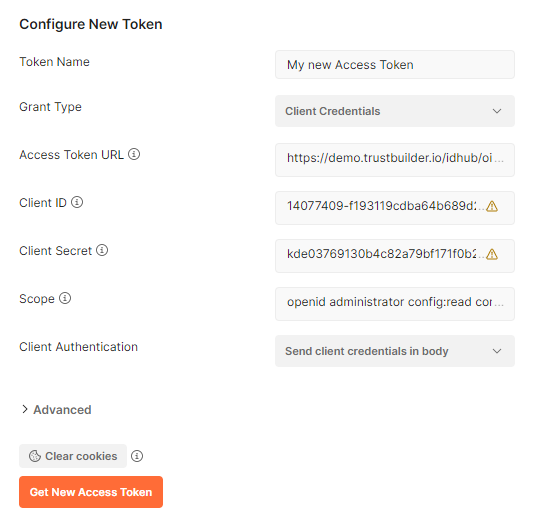Click warning triangle in Client Secret field
This screenshot has height=515, width=538.
click(x=492, y=254)
